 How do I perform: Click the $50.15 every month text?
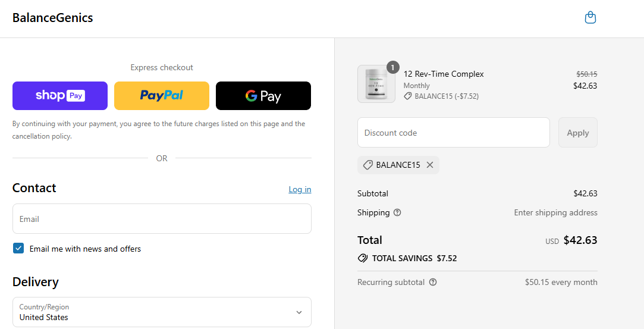561,282
